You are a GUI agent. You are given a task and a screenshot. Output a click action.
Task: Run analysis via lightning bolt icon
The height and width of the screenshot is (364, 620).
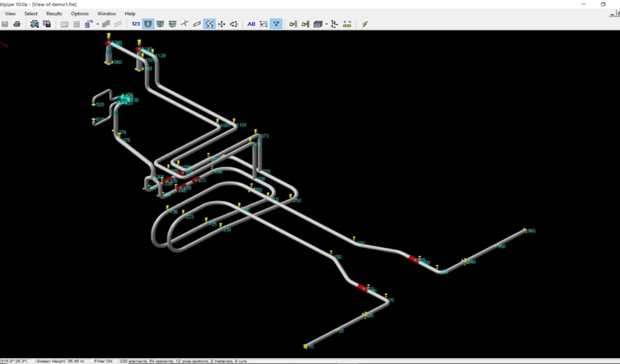pos(364,24)
